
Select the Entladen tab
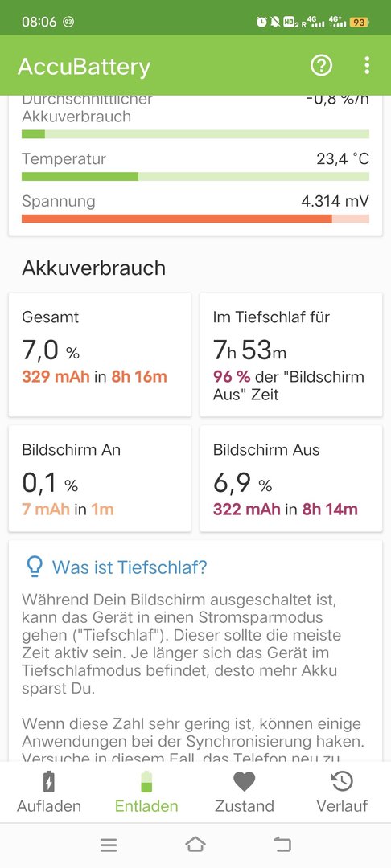pos(146,792)
